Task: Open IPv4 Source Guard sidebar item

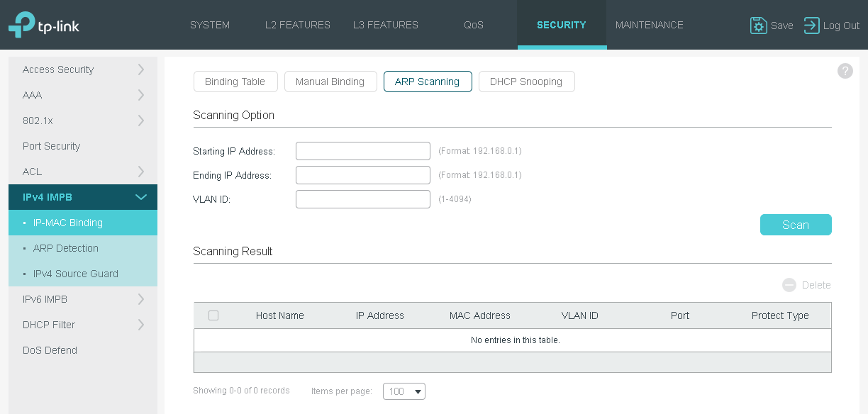Action: click(83, 274)
